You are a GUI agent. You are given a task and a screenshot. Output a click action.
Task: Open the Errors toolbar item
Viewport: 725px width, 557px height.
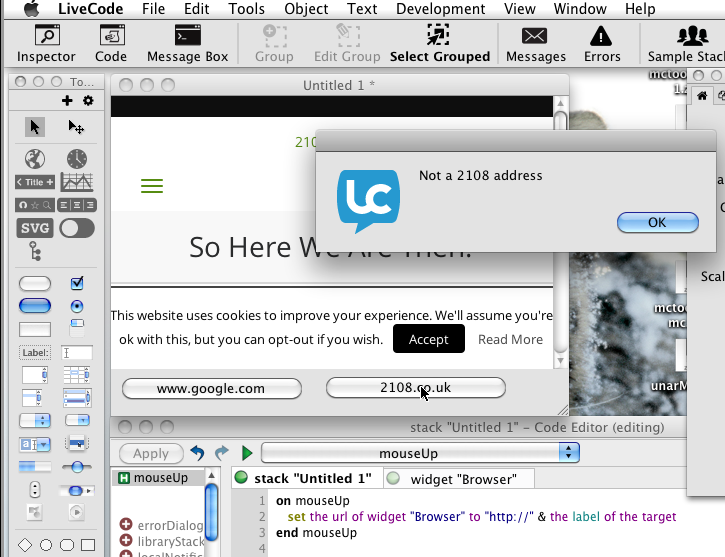pyautogui.click(x=602, y=43)
